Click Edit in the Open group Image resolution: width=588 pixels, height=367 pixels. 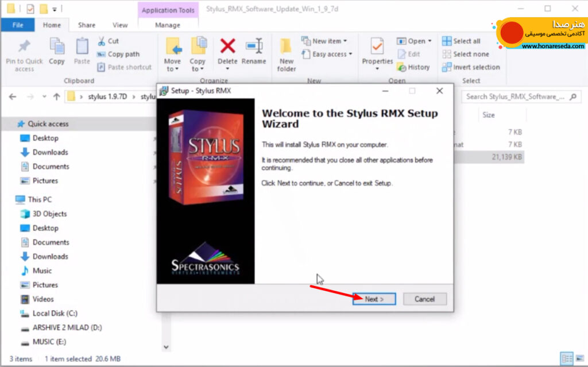(x=409, y=55)
